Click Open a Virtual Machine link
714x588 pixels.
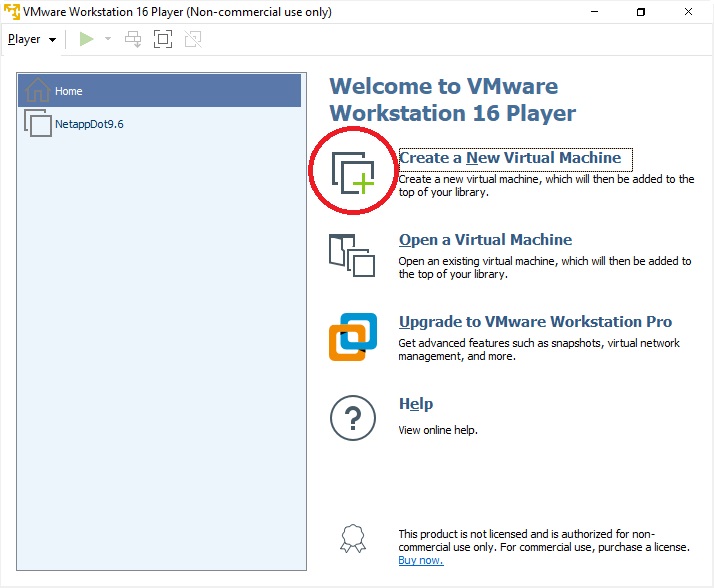point(485,240)
